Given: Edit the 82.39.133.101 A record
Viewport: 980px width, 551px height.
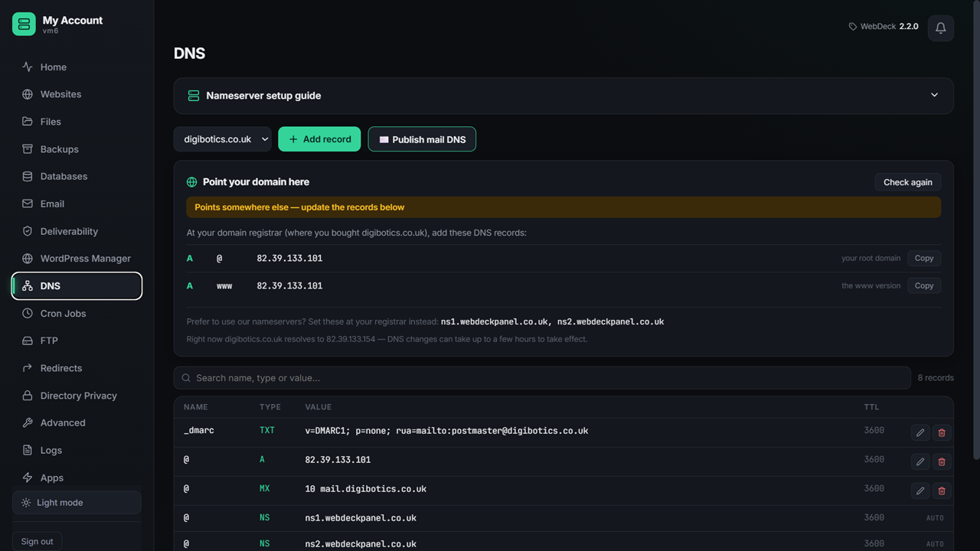Looking at the screenshot, I should pos(920,461).
